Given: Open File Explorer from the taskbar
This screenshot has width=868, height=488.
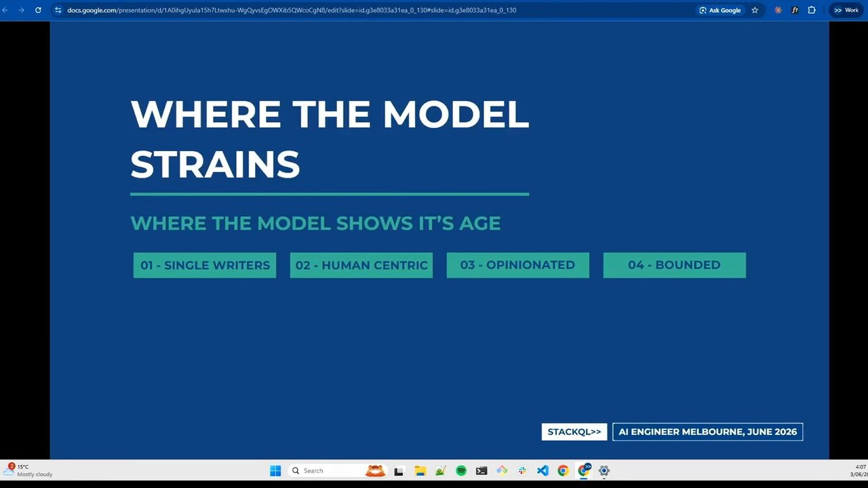Looking at the screenshot, I should point(420,470).
